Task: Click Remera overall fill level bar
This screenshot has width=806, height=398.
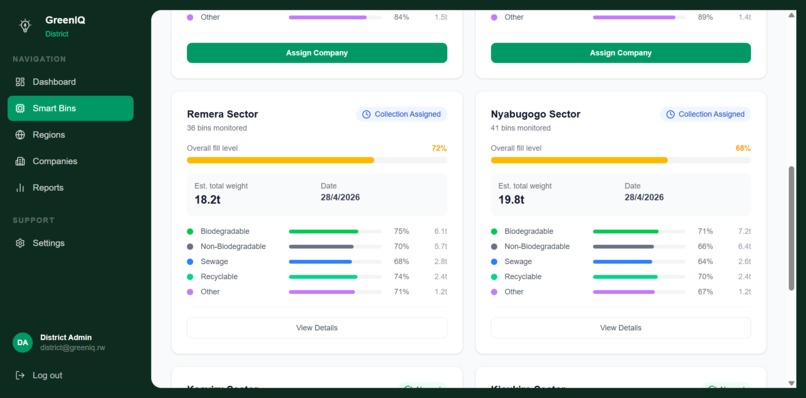Action: coord(317,160)
